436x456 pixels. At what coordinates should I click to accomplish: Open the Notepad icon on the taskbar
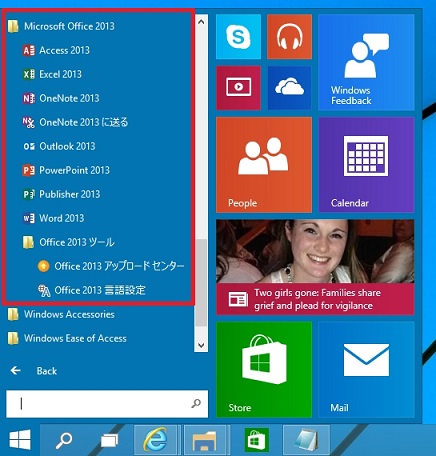tap(306, 440)
